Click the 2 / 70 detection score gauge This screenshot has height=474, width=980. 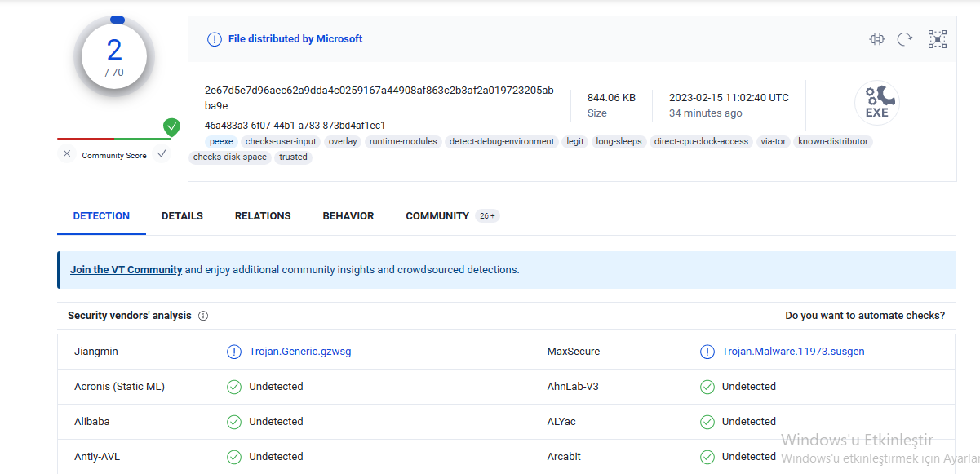tap(114, 57)
